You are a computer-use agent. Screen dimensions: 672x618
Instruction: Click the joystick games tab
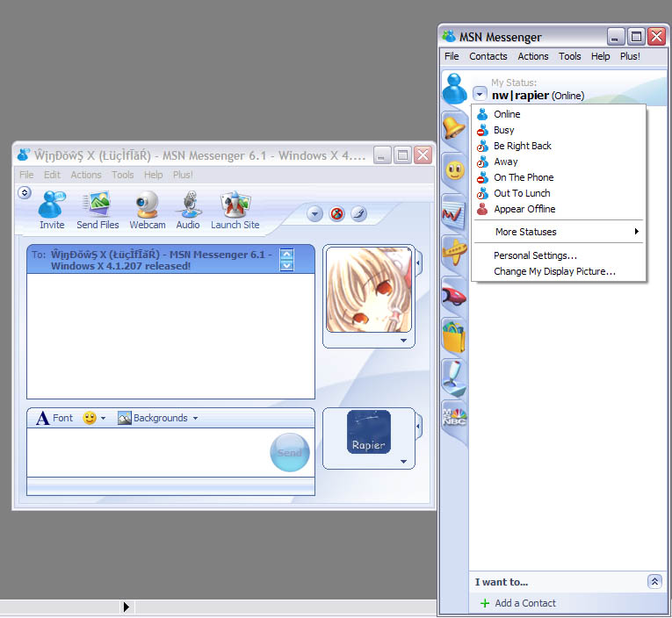[x=454, y=378]
